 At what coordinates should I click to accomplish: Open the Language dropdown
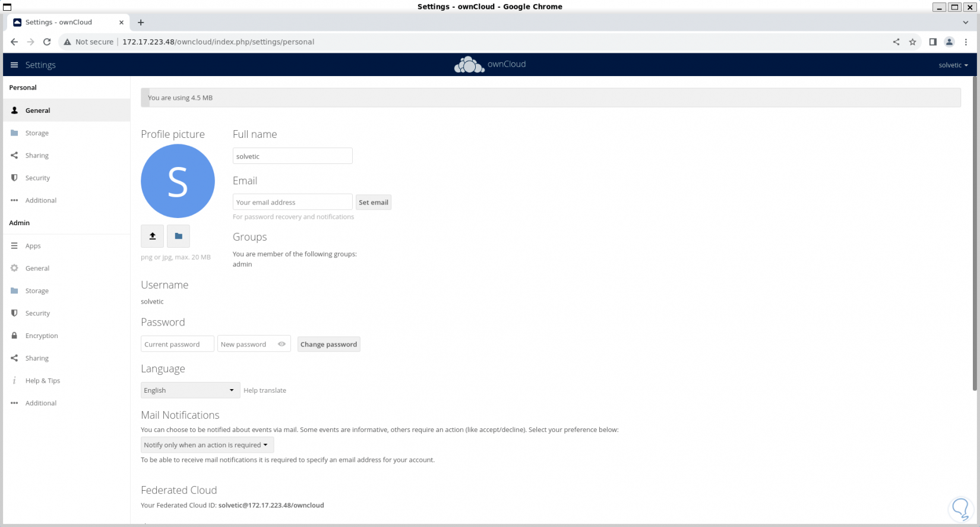point(191,390)
